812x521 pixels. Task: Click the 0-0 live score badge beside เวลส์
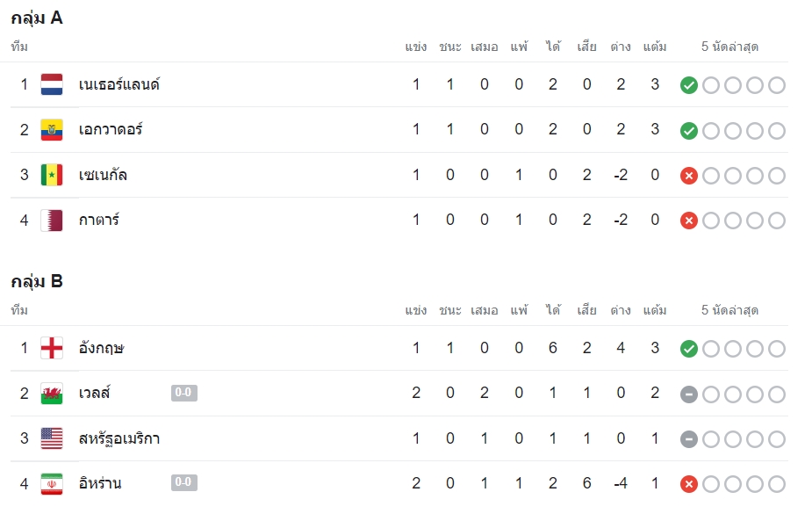183,393
